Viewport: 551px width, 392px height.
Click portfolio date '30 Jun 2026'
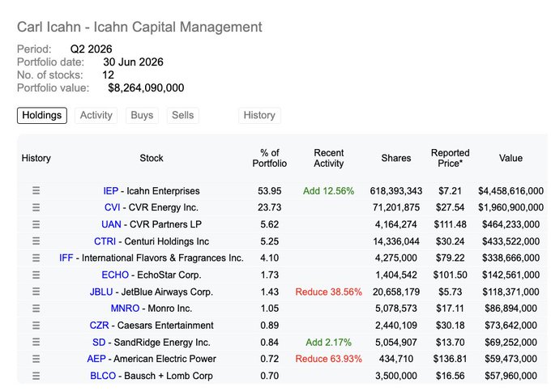pos(133,62)
